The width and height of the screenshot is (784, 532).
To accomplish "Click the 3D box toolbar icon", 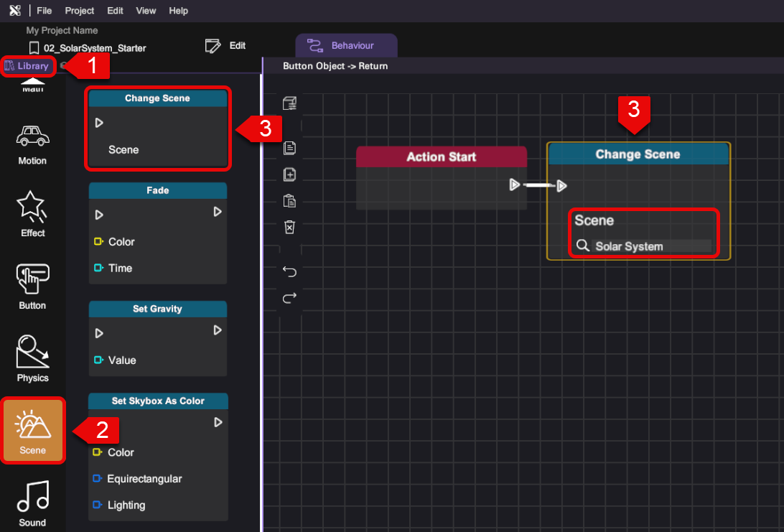I will [x=289, y=103].
